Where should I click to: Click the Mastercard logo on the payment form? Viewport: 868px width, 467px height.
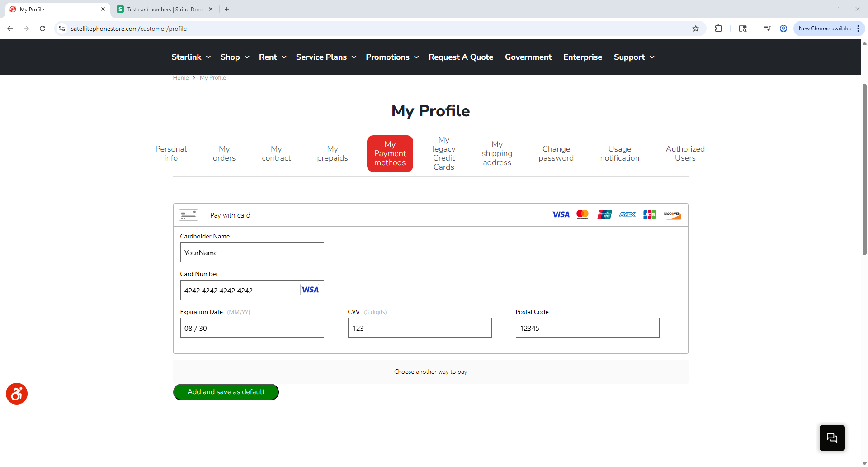[583, 214]
